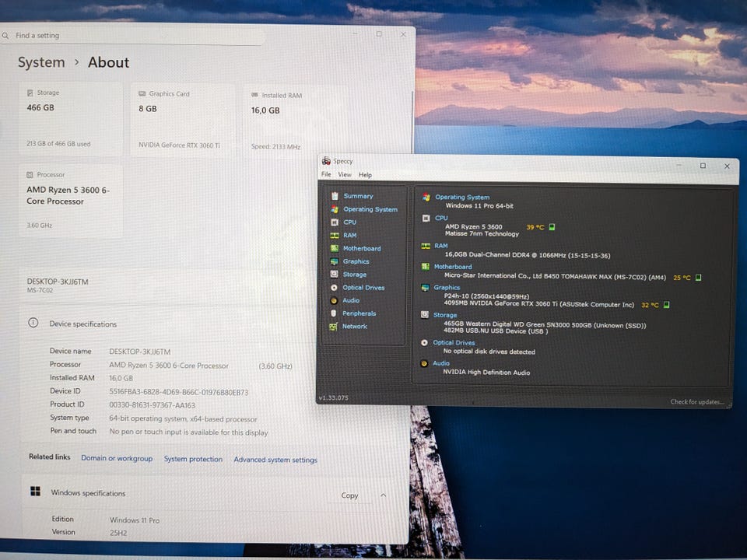Click the Storage 466 GB card
The height and width of the screenshot is (560, 747).
71,118
